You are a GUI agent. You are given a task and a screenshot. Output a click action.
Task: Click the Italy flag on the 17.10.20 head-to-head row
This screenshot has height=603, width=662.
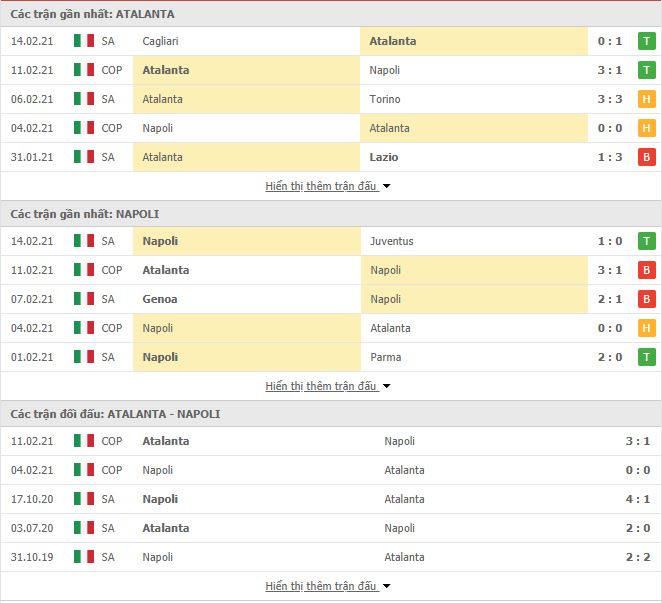(84, 499)
